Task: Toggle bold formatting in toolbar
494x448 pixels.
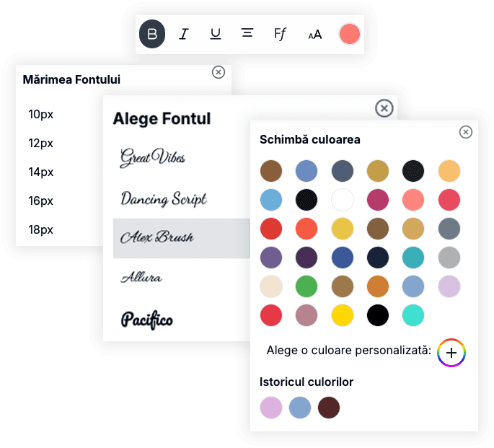Action: point(152,34)
